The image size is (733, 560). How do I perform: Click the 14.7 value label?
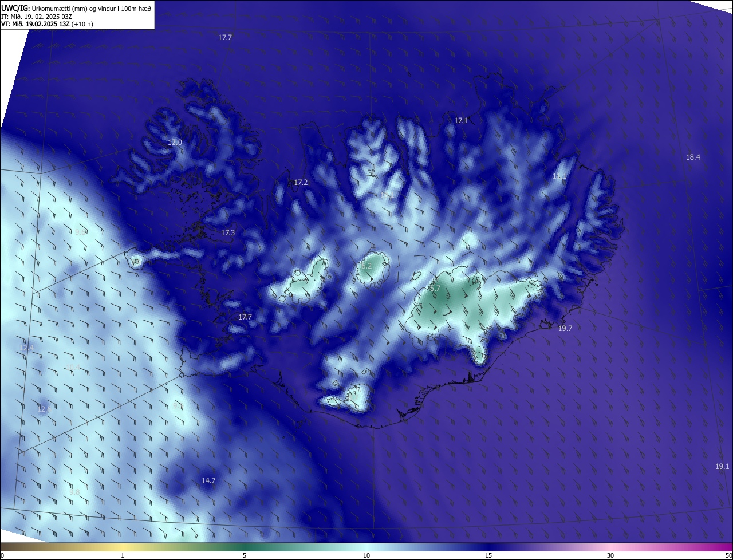(208, 480)
